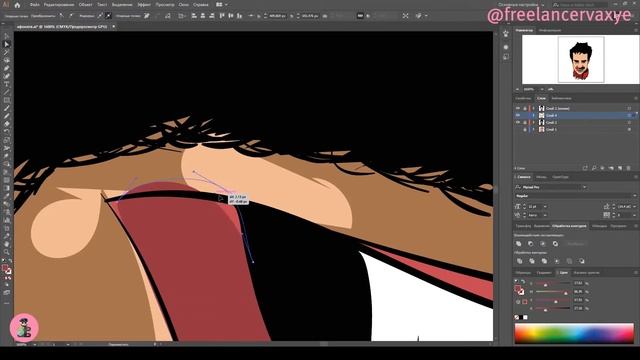Screen dimensions: 640x360
Task: Click the Unite shape mode icon
Action: click(518, 244)
